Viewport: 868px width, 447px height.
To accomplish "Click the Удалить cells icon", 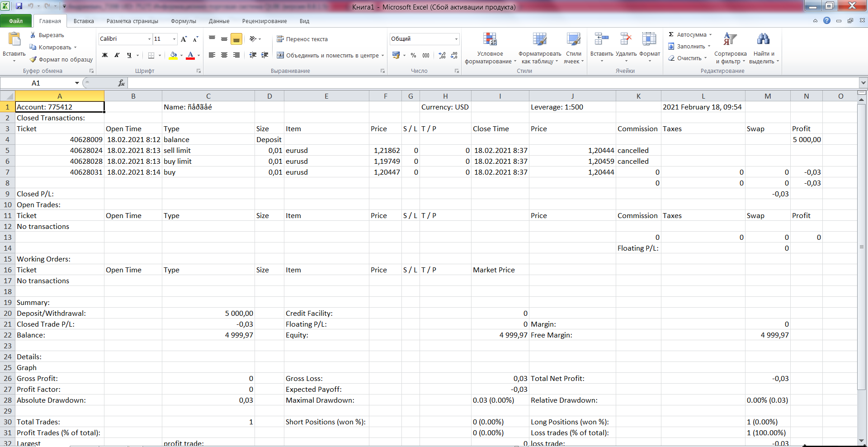I will tap(626, 39).
